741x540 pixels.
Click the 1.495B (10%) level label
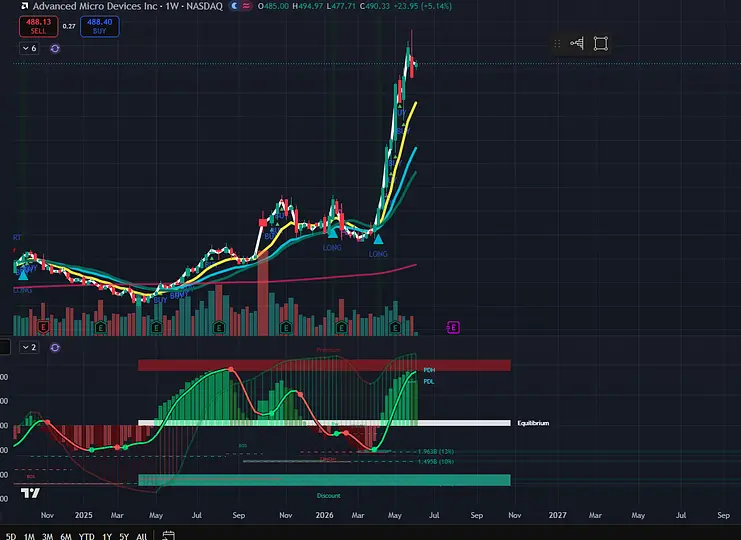pyautogui.click(x=436, y=462)
